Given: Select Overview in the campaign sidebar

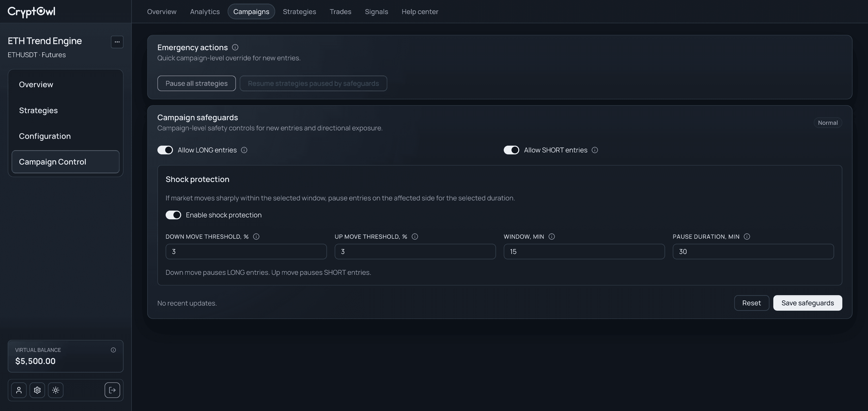Looking at the screenshot, I should (66, 84).
